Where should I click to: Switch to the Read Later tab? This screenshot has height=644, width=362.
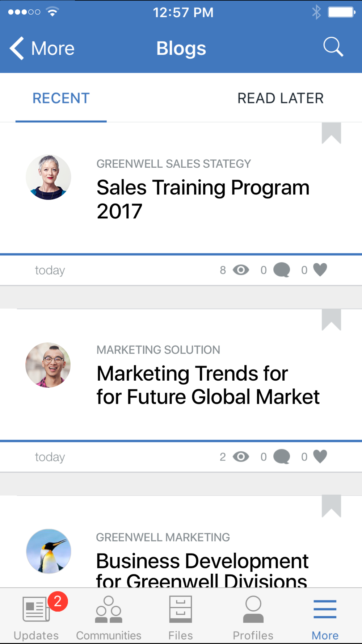pos(280,98)
